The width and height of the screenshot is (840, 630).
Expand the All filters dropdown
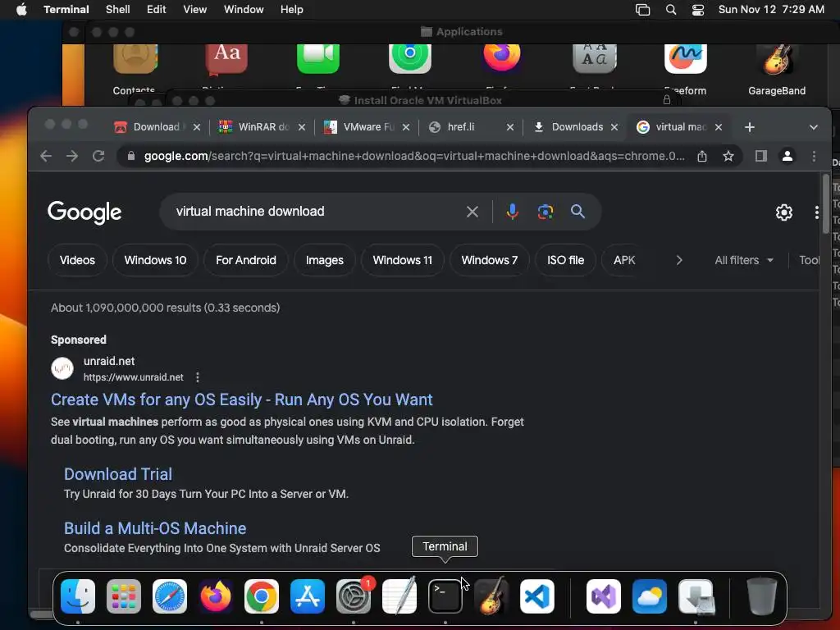pos(744,260)
